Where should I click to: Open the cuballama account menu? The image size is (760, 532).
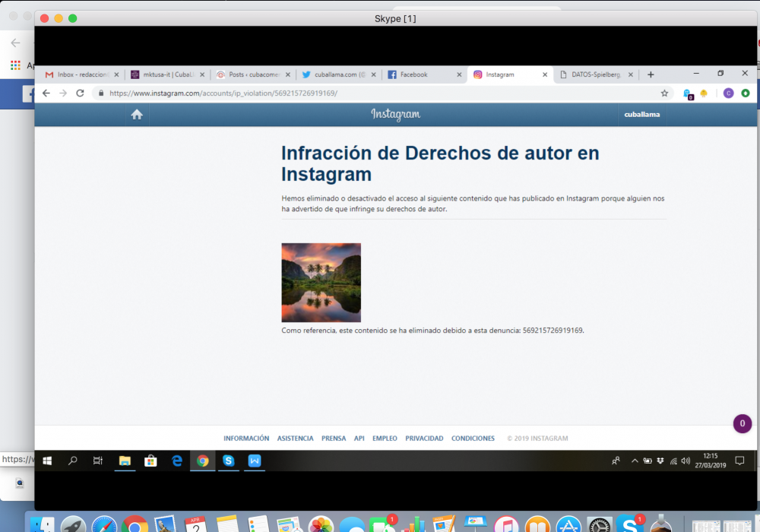pyautogui.click(x=641, y=115)
